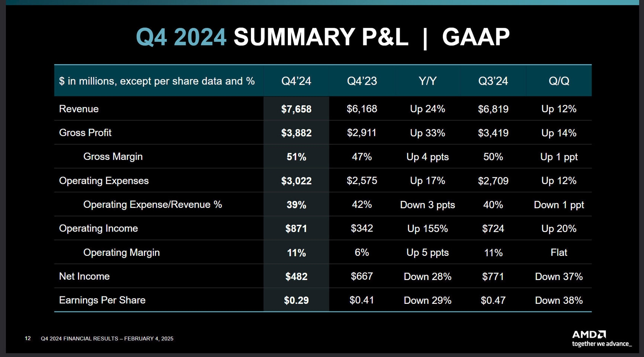Click operating expenses value $2,575
The image size is (644, 357).
click(362, 181)
